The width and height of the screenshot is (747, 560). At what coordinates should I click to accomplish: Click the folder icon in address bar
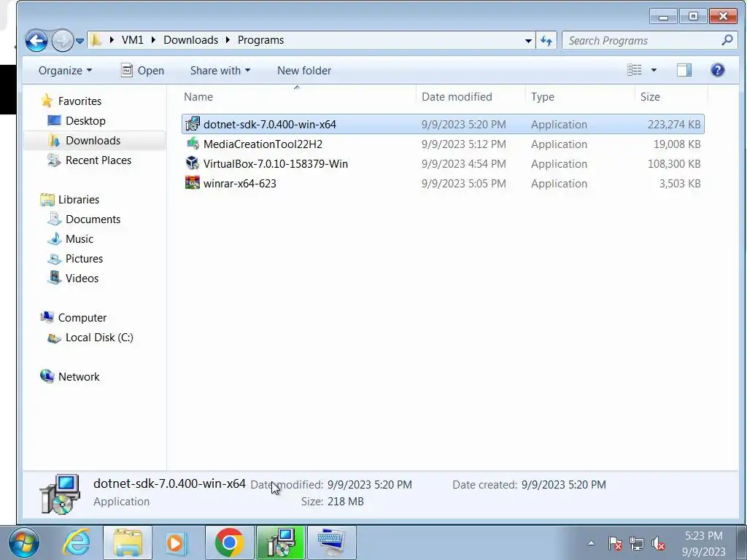coord(96,40)
